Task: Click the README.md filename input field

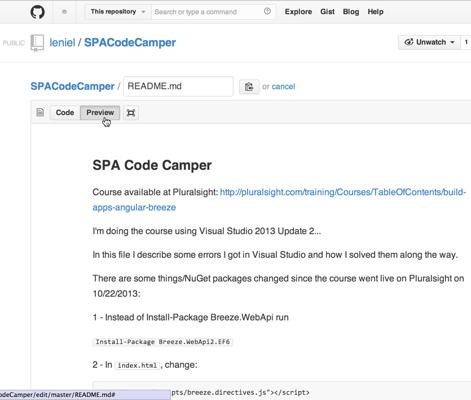Action: coord(178,86)
